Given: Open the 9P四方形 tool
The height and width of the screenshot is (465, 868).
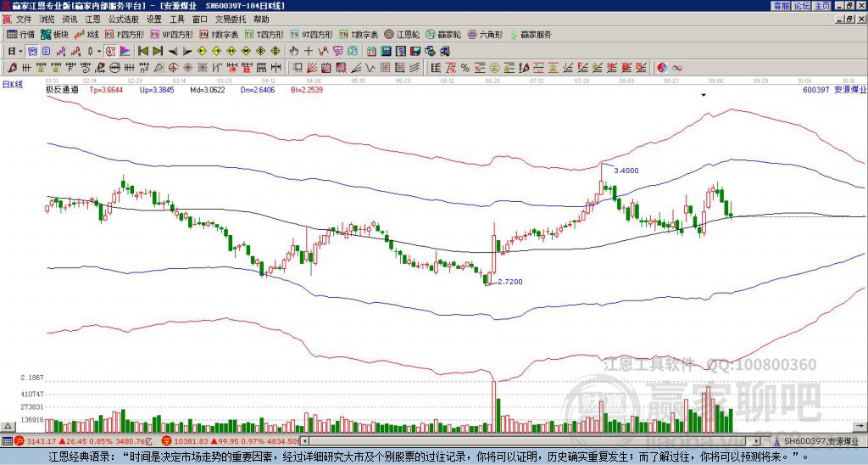Looking at the screenshot, I should coord(171,34).
